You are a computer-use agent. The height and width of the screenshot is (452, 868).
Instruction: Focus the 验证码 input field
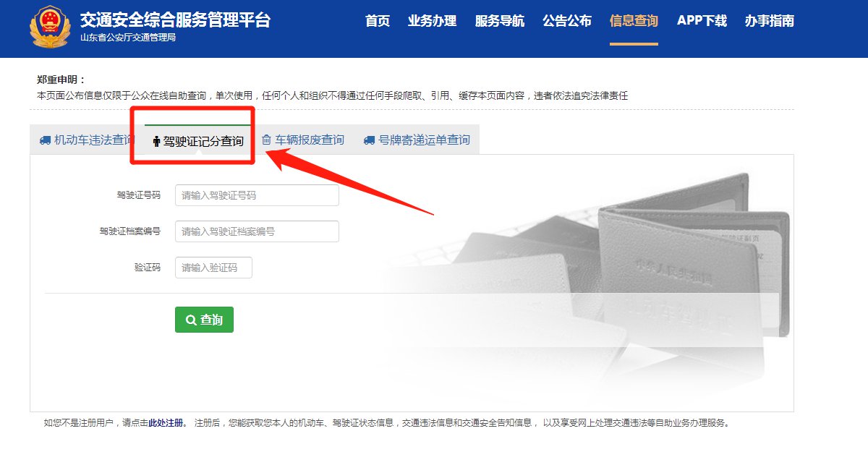pyautogui.click(x=213, y=268)
